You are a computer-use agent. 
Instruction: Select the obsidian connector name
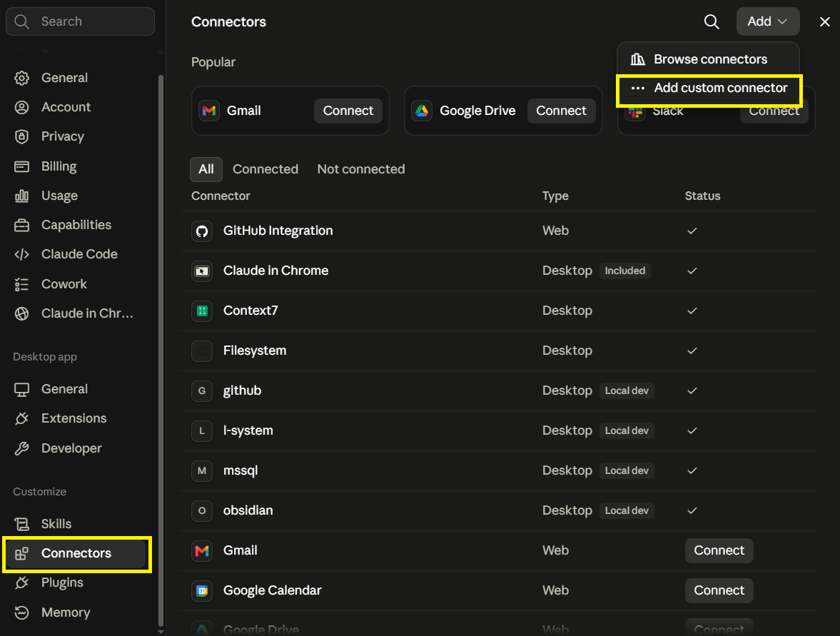[248, 510]
